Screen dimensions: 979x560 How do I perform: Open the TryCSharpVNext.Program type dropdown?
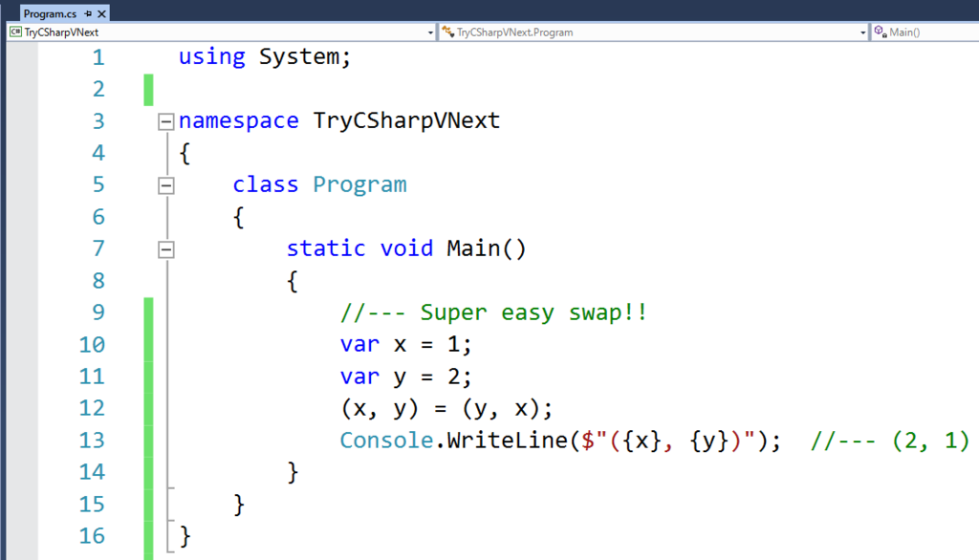point(862,32)
